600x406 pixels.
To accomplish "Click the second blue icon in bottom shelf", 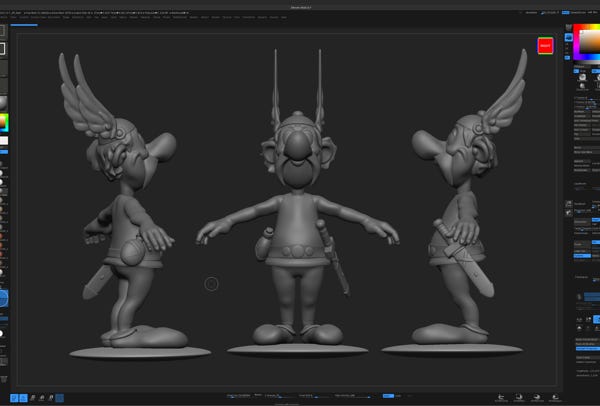I will pos(23,398).
